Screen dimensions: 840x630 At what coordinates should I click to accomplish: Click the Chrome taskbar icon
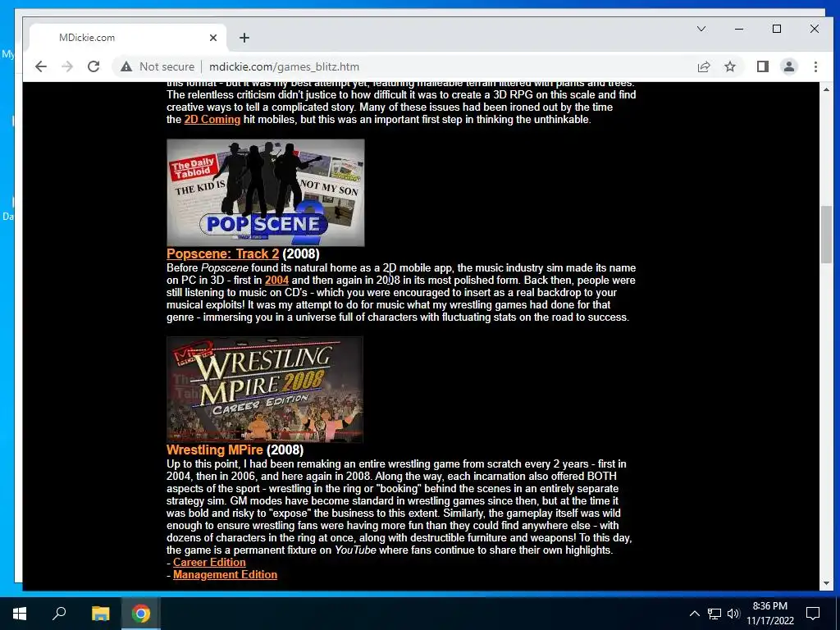click(x=141, y=614)
